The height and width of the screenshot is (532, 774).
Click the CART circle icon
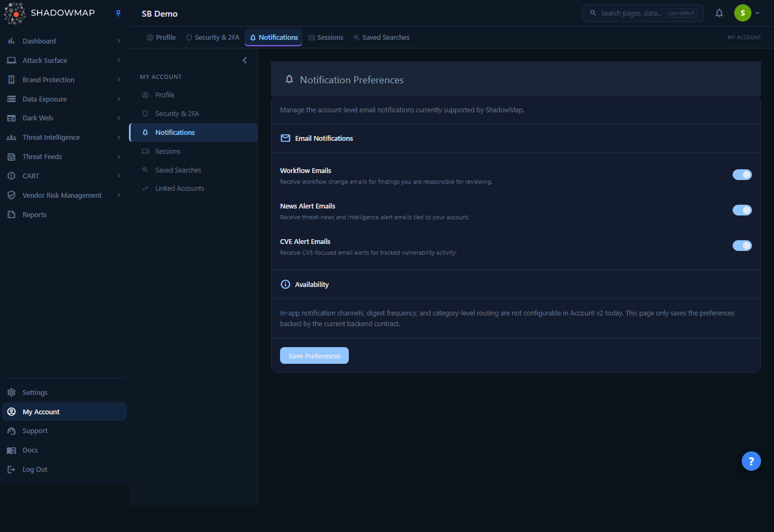(11, 176)
